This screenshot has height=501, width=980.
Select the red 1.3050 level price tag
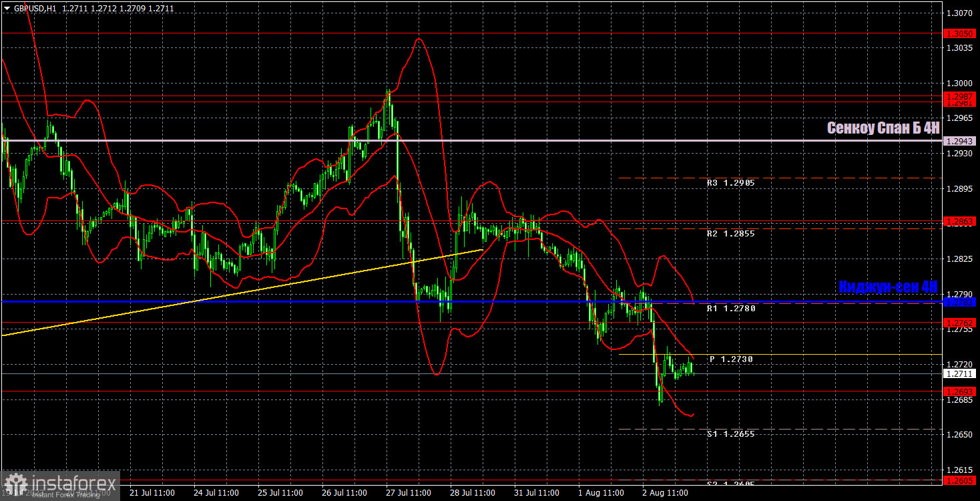pos(960,33)
